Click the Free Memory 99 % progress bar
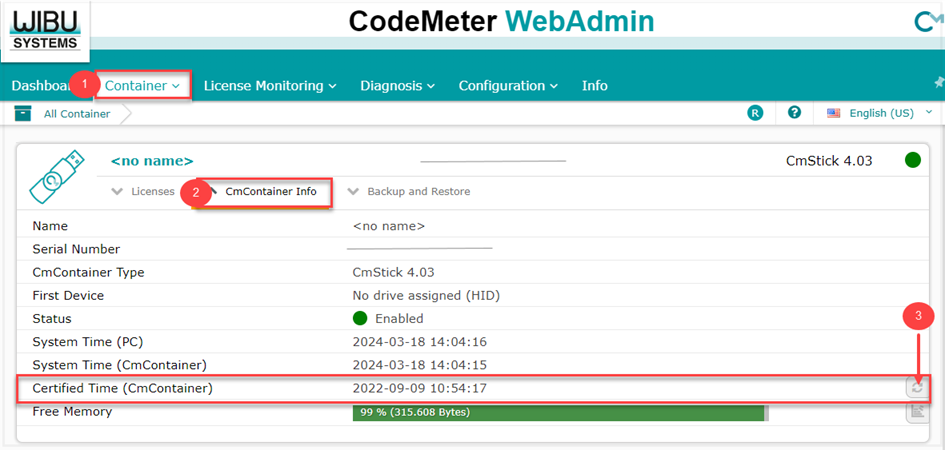 560,413
